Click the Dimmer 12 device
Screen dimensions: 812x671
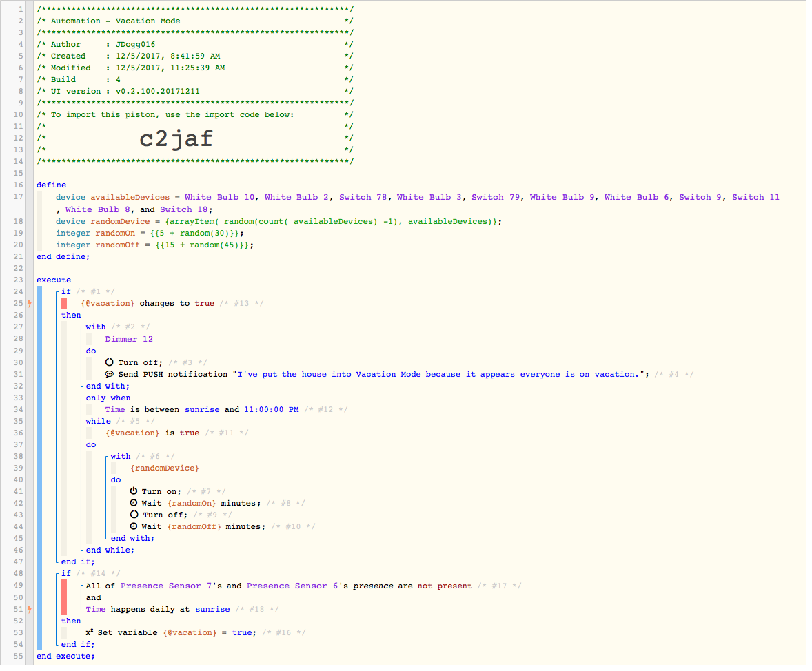129,340
